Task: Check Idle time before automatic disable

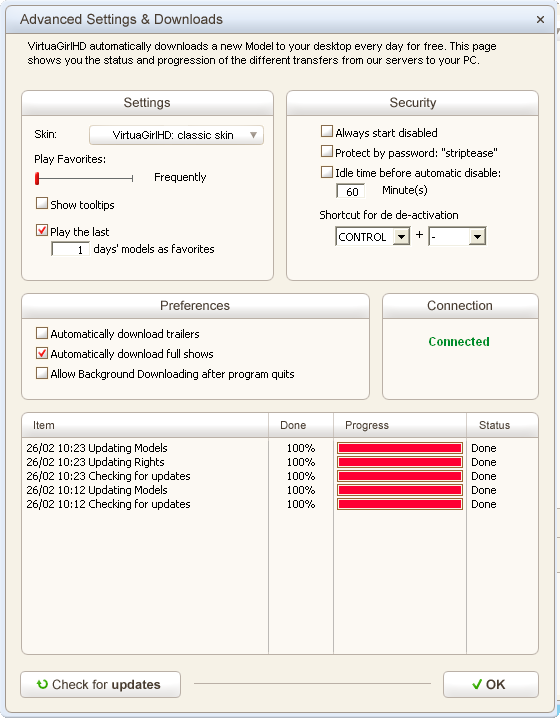Action: [x=326, y=172]
